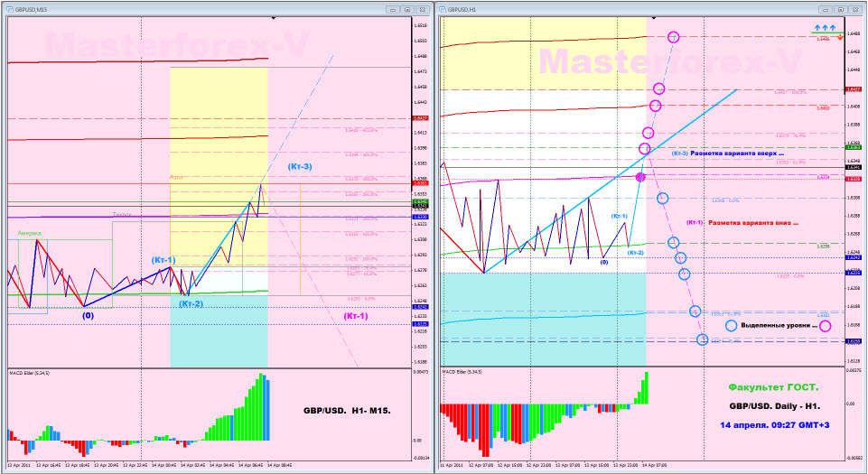The height and width of the screenshot is (474, 868).
Task: Select the chart shift triangle in H1 window
Action: coord(653,18)
